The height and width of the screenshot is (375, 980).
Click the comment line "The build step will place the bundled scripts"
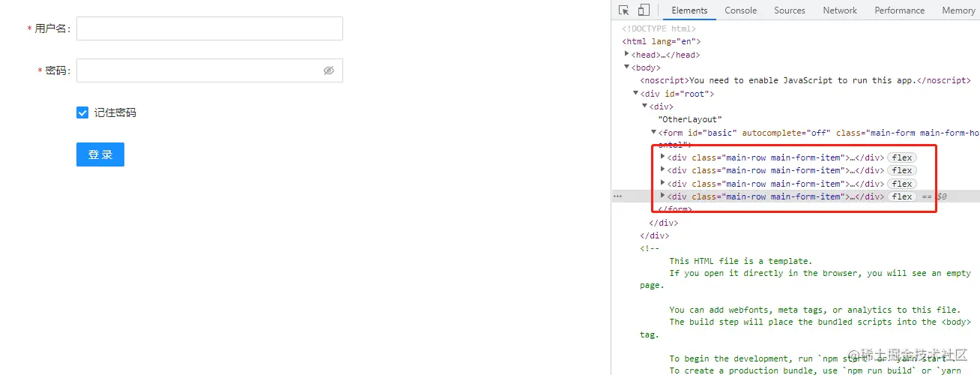[x=820, y=322]
